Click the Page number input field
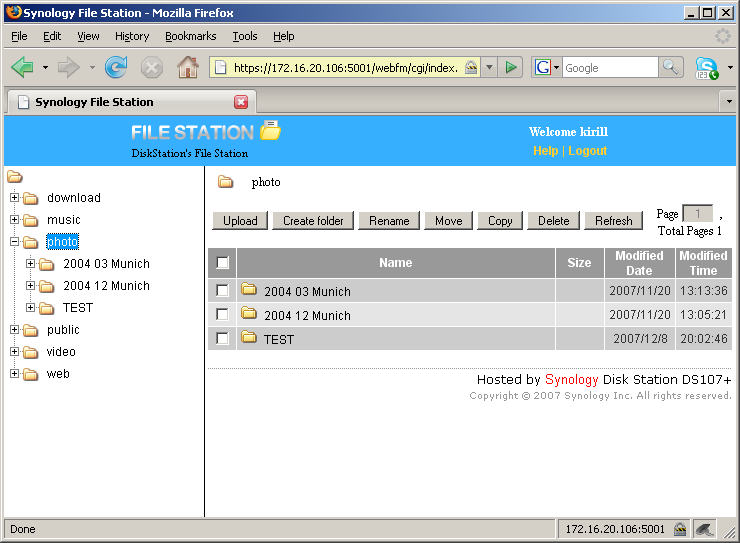The height and width of the screenshot is (543, 740). (x=698, y=214)
